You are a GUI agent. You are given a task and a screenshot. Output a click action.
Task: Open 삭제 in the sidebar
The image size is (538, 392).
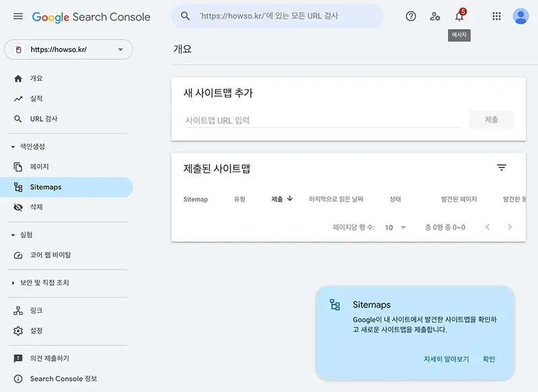click(x=67, y=207)
